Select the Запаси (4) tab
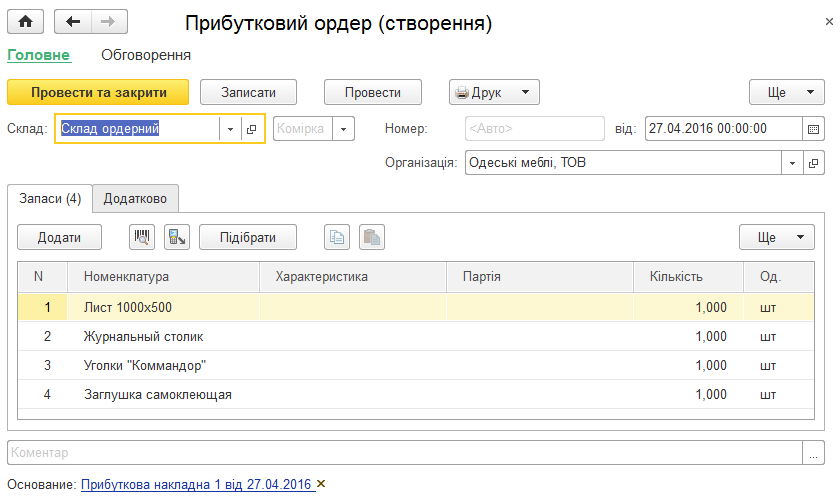Image resolution: width=840 pixels, height=500 pixels. pos(50,199)
